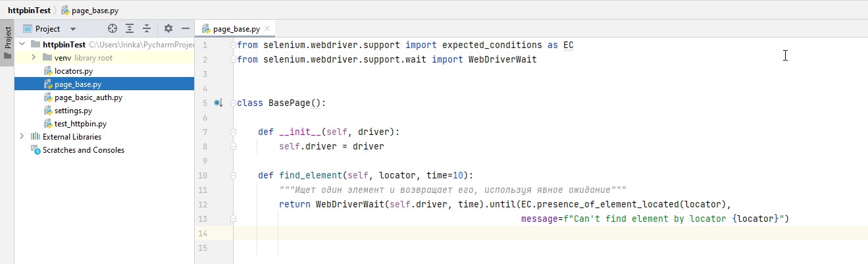Screen dimensions: 868x264
Task: Click the Collapse All icon in Project panel
Action: (147, 29)
